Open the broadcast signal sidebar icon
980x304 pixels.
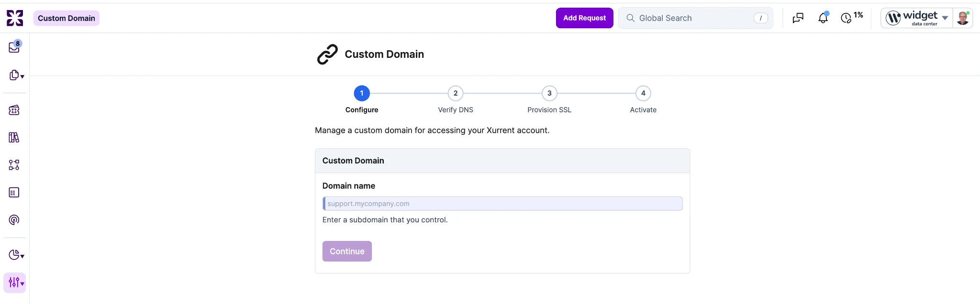(x=14, y=220)
